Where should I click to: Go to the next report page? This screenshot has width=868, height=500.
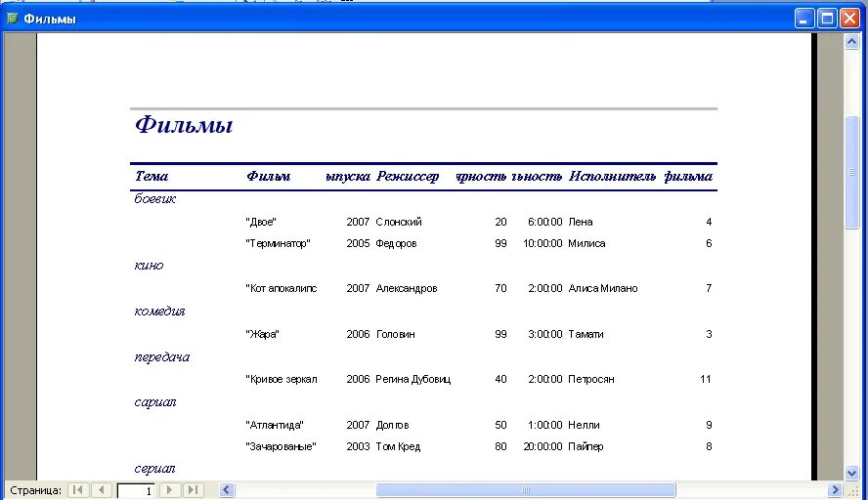point(169,490)
